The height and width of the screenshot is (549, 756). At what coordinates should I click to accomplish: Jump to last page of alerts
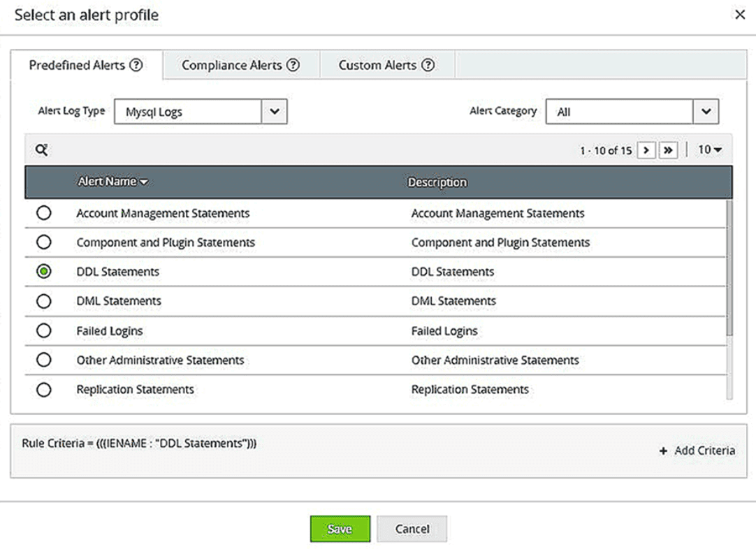click(668, 150)
